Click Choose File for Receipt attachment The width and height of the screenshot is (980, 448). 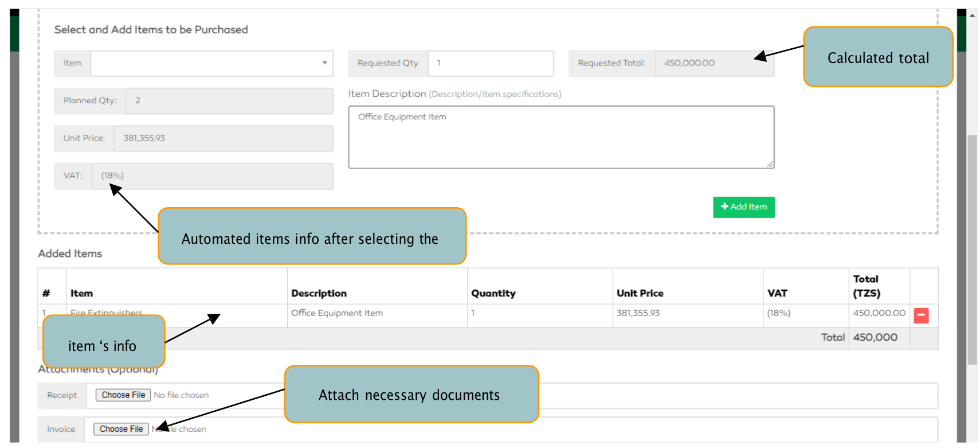coord(123,395)
